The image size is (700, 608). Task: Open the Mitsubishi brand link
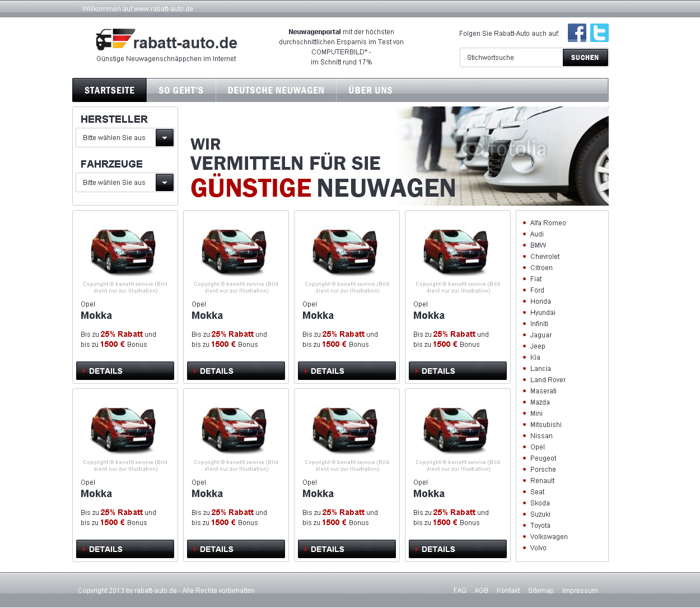pos(546,425)
